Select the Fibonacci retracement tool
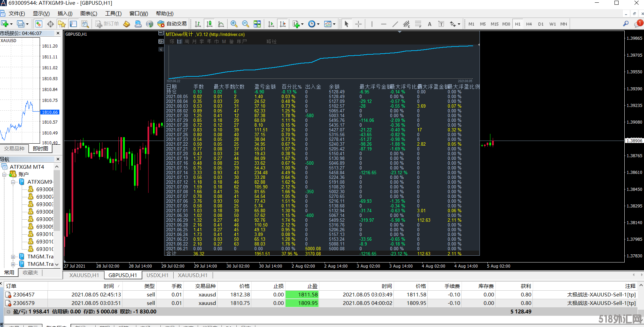 coord(418,24)
